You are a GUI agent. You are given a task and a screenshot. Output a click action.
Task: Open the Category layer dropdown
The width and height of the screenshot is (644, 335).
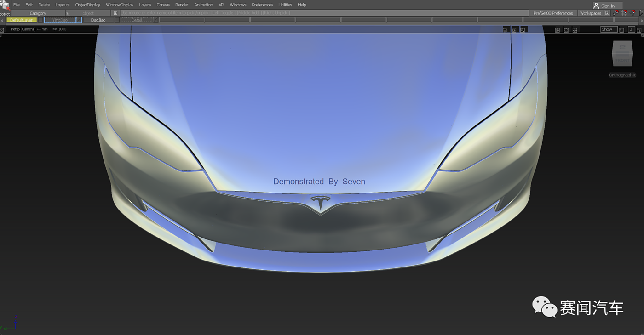tap(38, 13)
